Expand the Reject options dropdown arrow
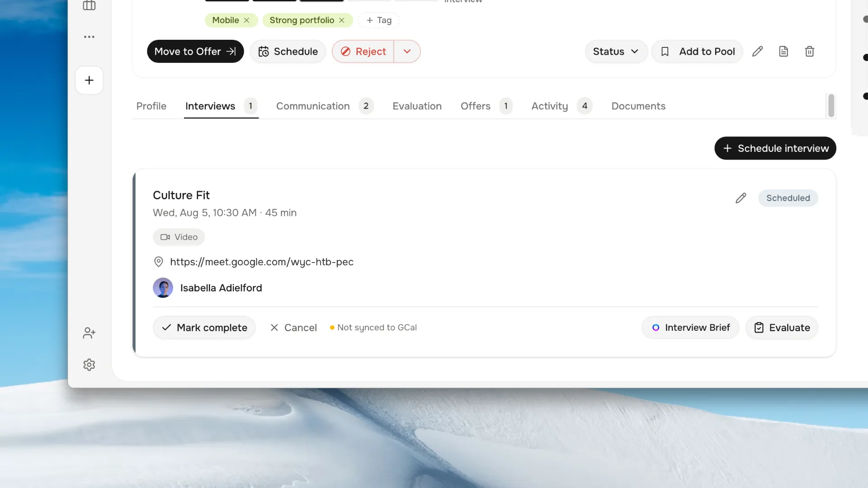Image resolution: width=868 pixels, height=488 pixels. point(407,52)
